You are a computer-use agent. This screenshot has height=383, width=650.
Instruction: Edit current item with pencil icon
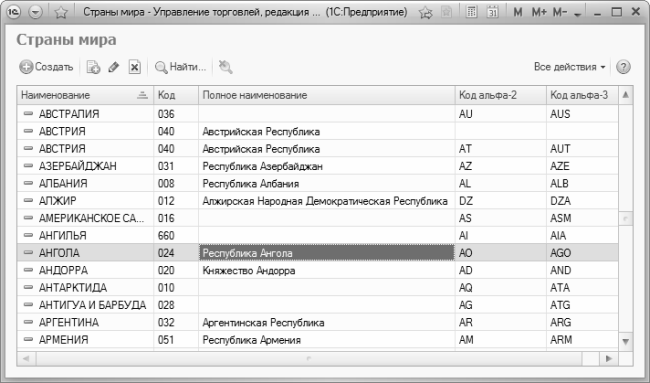click(114, 67)
